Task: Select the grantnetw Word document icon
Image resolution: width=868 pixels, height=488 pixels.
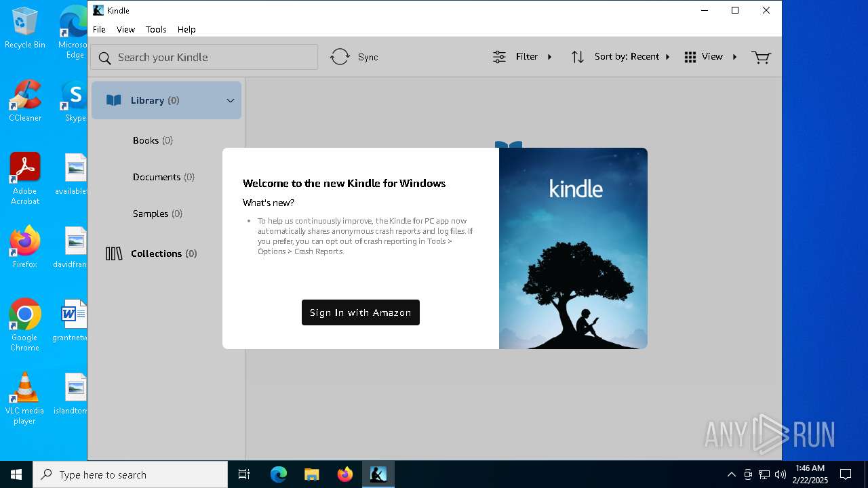Action: click(74, 321)
